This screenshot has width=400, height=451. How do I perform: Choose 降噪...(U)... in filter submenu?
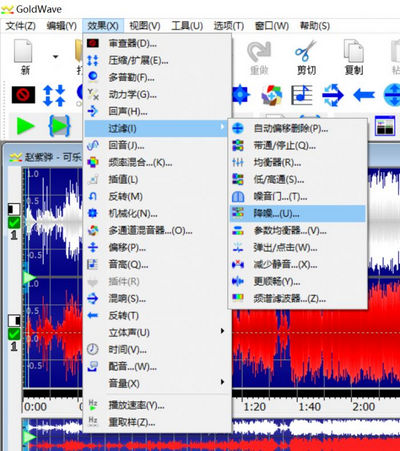point(298,213)
